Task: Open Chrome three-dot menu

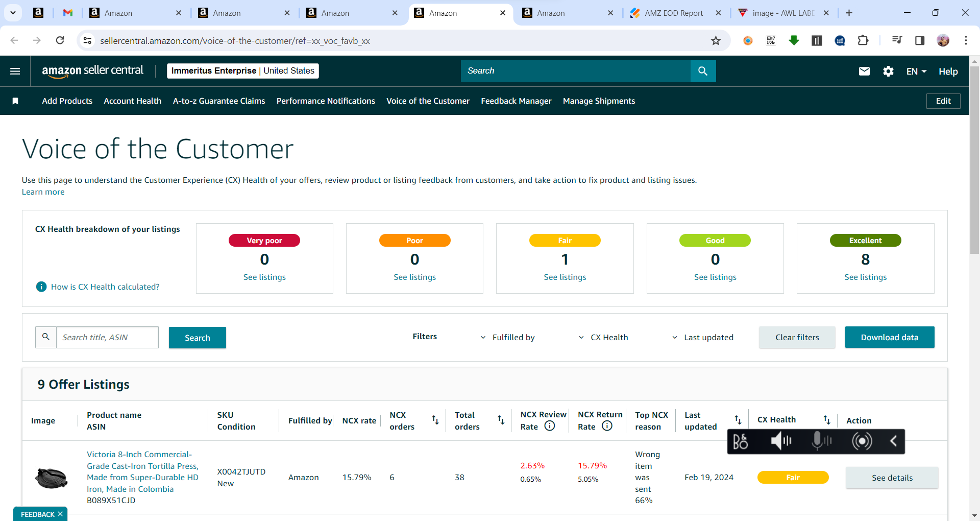Action: (966, 40)
